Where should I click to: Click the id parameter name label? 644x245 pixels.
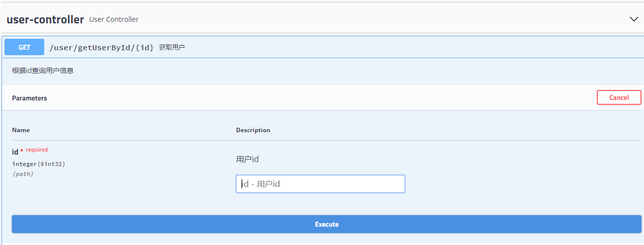[15, 152]
